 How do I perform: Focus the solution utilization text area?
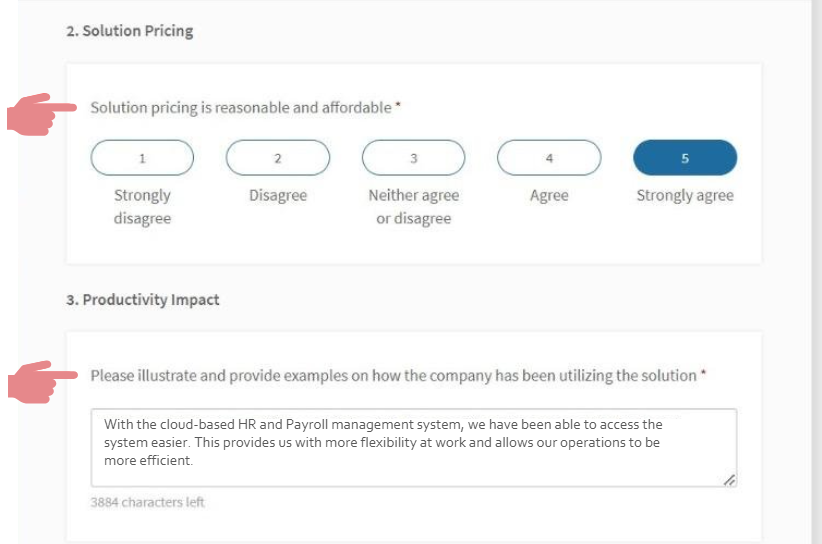tap(414, 448)
